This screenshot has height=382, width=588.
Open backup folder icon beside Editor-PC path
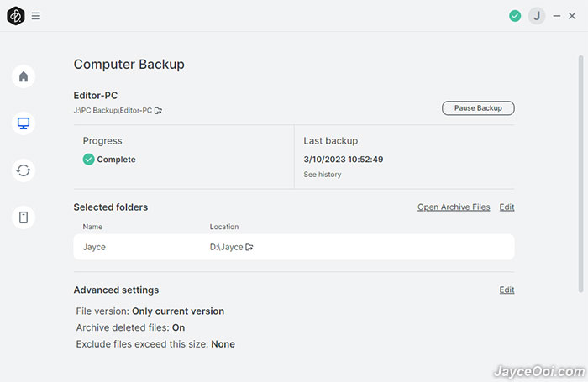tap(158, 111)
